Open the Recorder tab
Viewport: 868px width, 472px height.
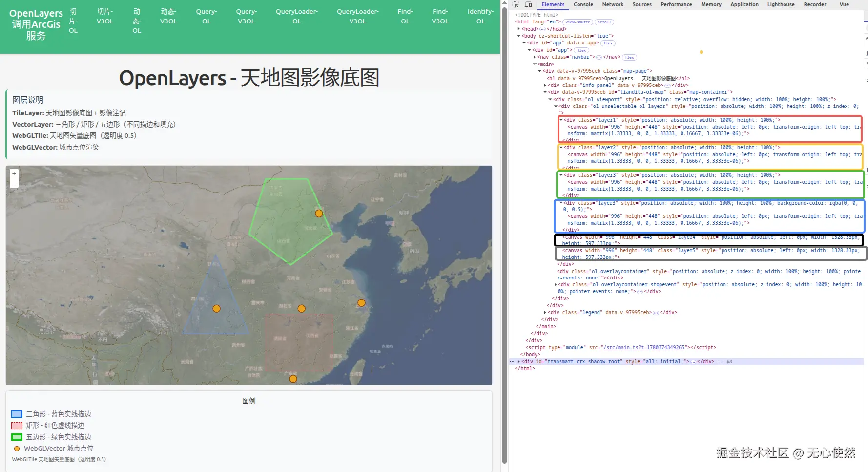click(x=815, y=4)
